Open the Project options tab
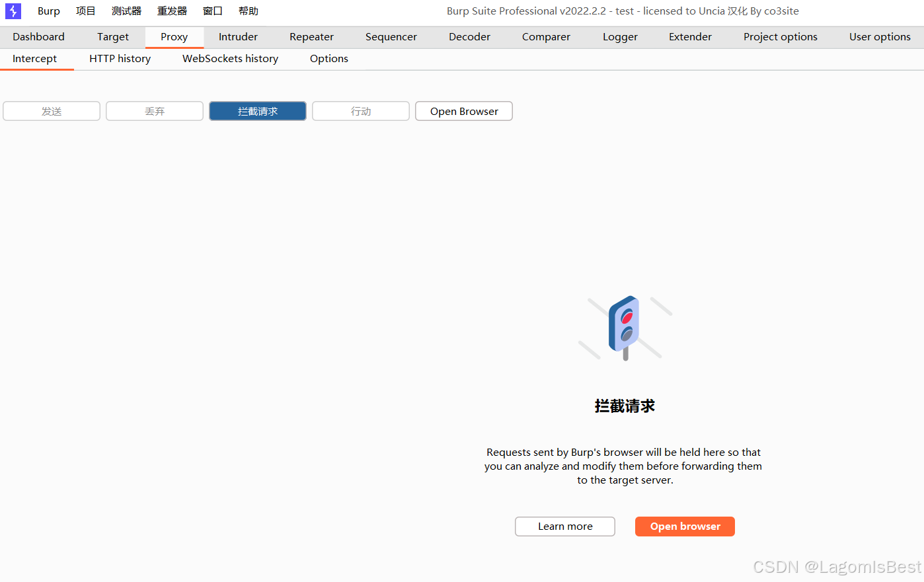 point(781,37)
